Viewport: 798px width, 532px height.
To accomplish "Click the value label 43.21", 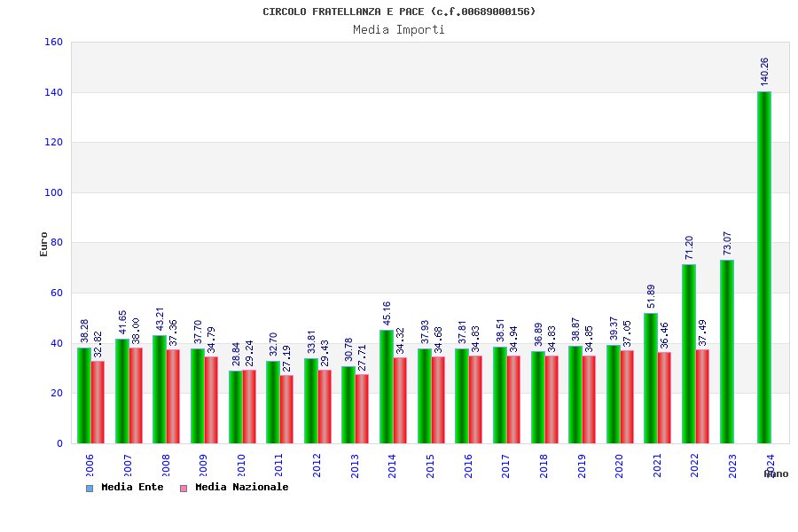I will [160, 318].
